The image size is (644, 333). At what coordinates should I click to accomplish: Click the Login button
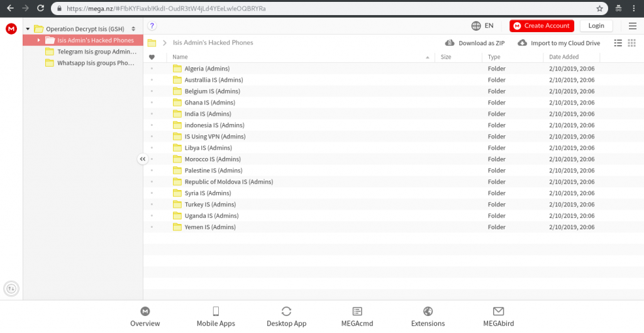pos(596,26)
